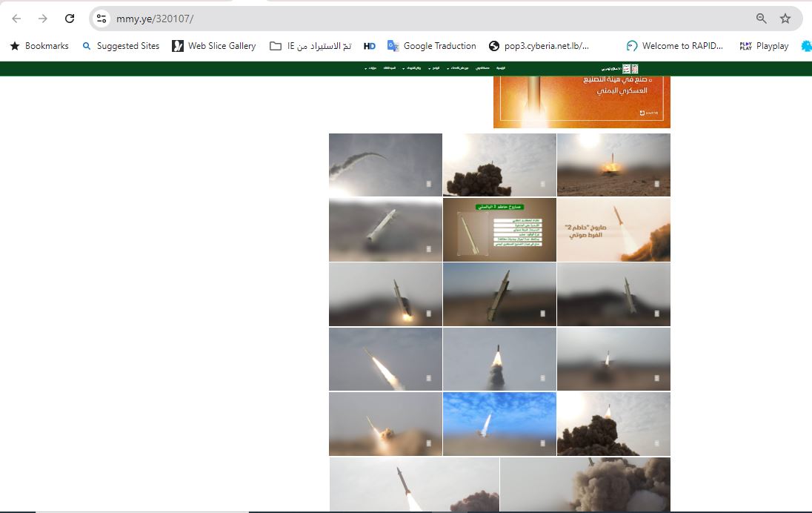
Task: Click the first menu item beside the site logo
Action: [x=502, y=68]
